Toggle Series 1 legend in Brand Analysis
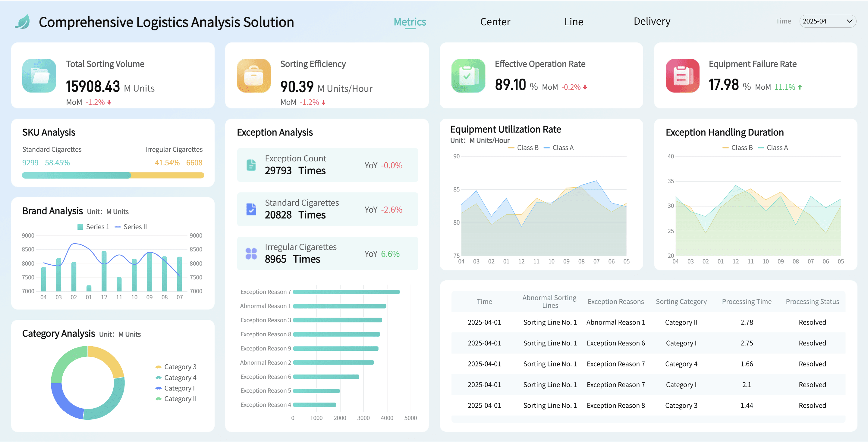The width and height of the screenshot is (868, 442). pyautogui.click(x=93, y=227)
